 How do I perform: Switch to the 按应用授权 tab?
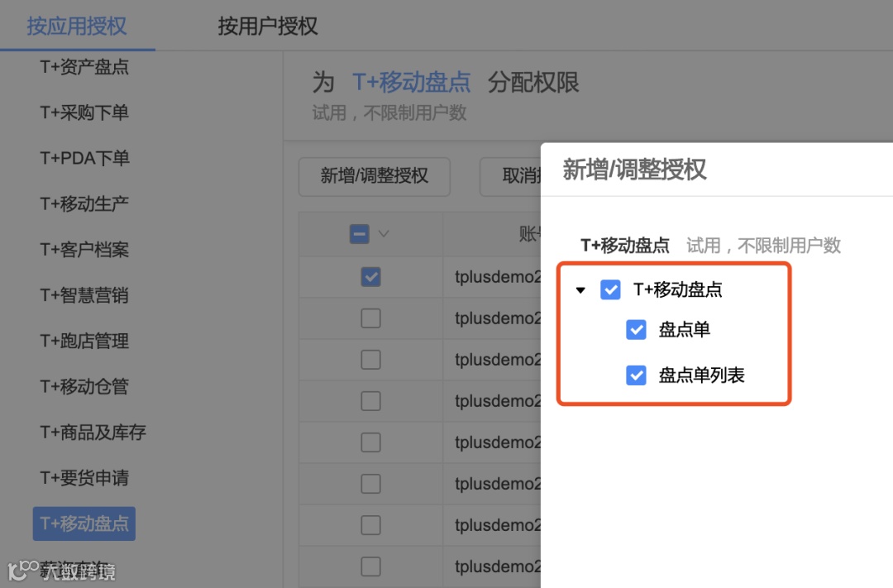77,26
